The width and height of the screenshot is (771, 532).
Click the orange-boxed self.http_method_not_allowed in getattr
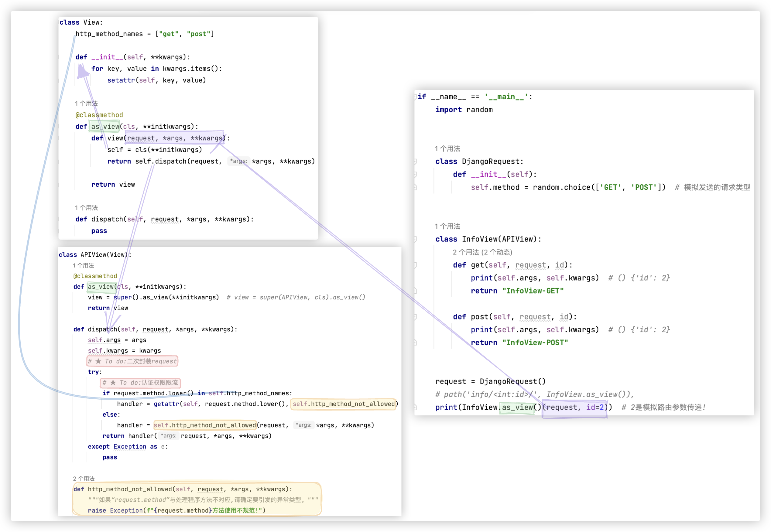coord(344,404)
